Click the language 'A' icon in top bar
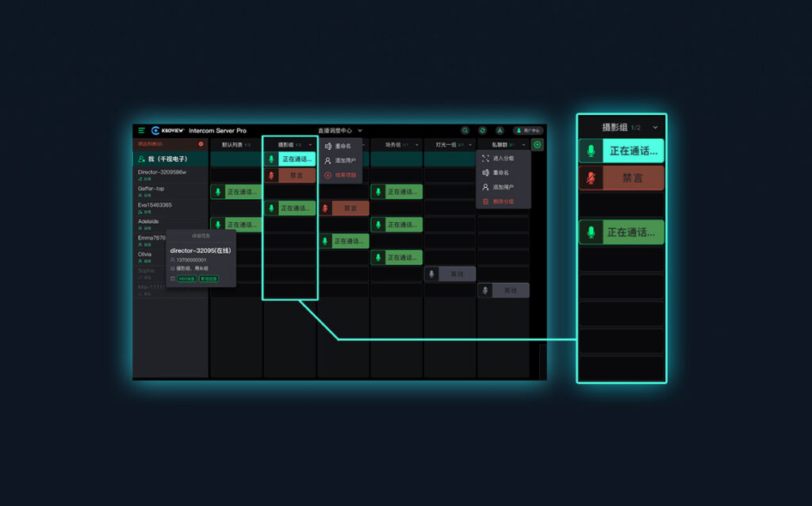 pyautogui.click(x=500, y=130)
